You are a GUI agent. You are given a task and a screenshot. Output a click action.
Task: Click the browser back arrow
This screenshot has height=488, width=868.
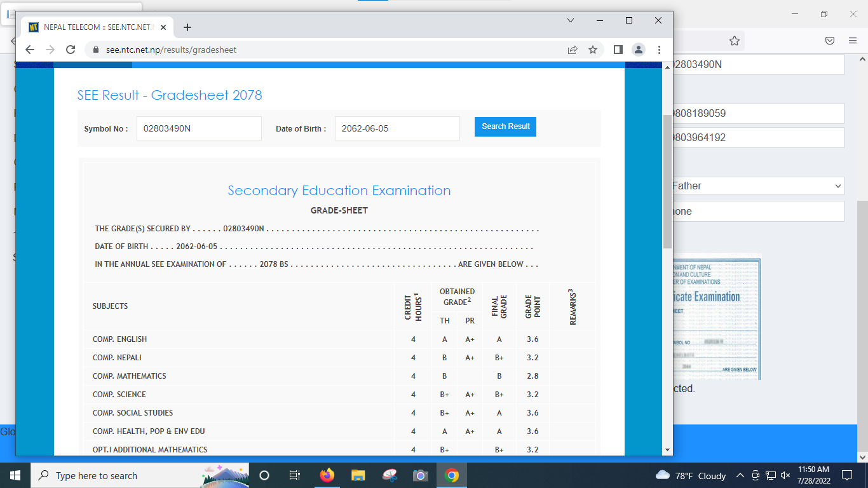tap(30, 50)
